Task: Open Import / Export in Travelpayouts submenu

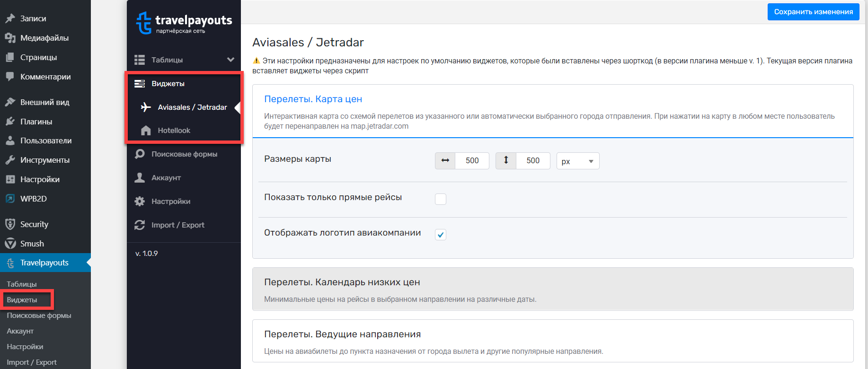Action: click(x=32, y=362)
